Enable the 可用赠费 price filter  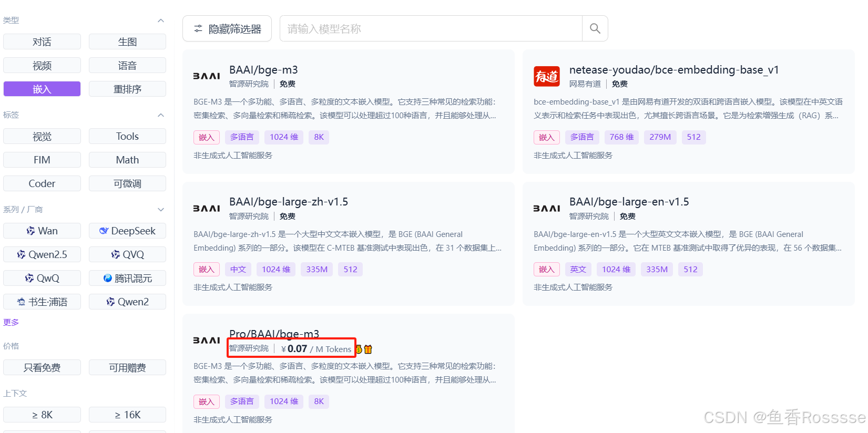click(127, 368)
